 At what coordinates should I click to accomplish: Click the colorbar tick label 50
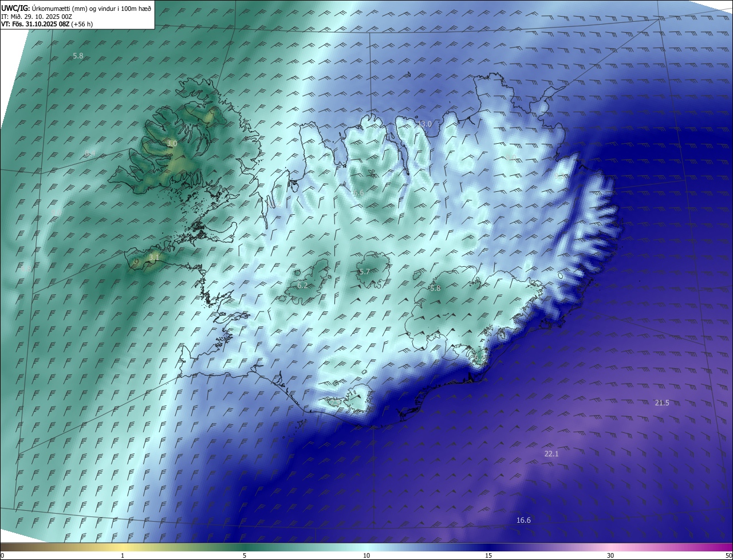[728, 555]
